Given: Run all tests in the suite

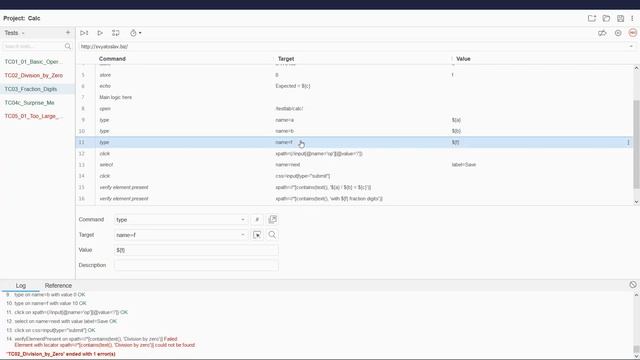Looking at the screenshot, I should (x=84, y=33).
